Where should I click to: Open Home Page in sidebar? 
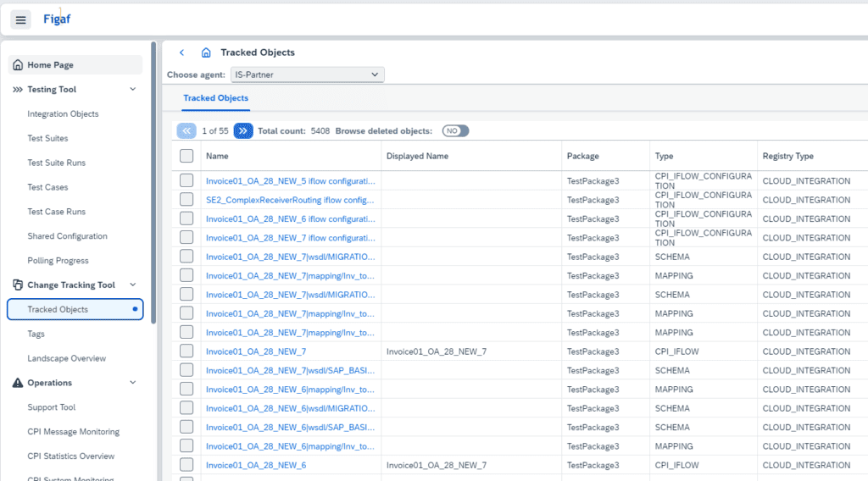pyautogui.click(x=75, y=64)
